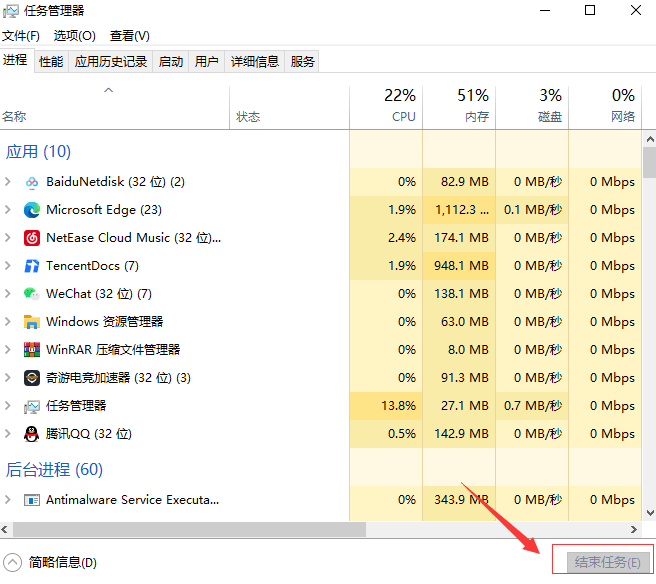Click the 奇游电竞加速器 icon

pos(32,378)
